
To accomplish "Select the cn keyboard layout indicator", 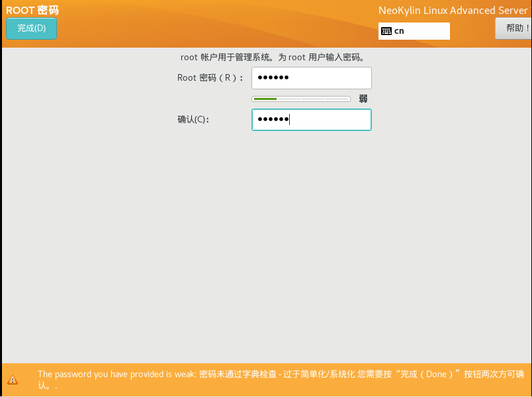I will pos(414,31).
